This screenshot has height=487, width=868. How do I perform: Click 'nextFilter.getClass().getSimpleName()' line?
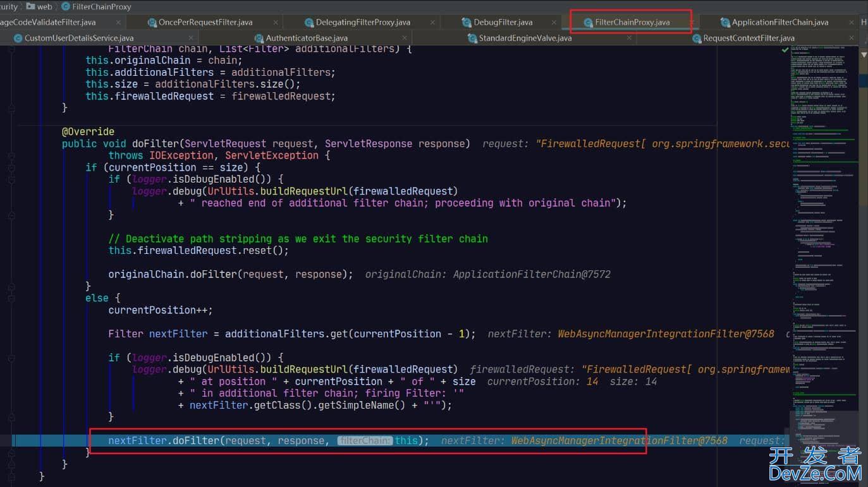[x=315, y=405]
